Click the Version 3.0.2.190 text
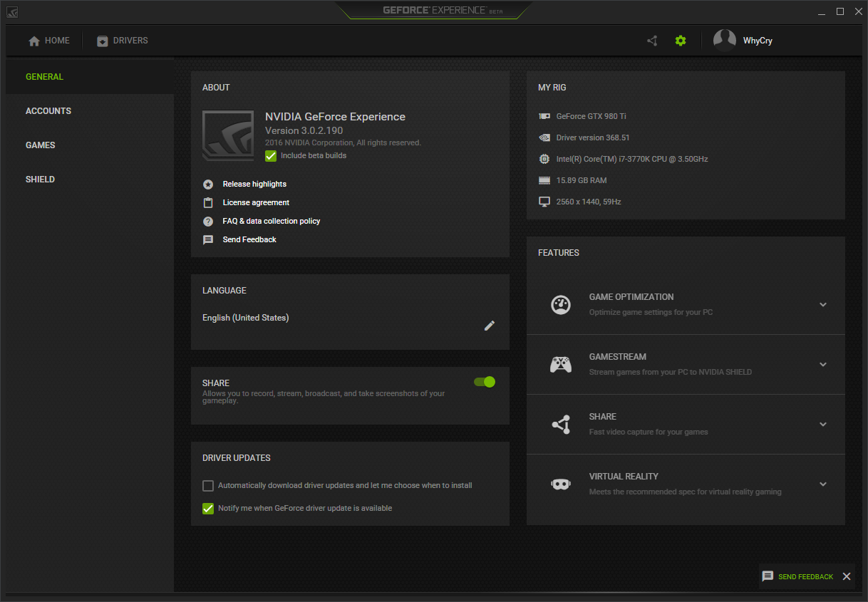 [x=304, y=131]
